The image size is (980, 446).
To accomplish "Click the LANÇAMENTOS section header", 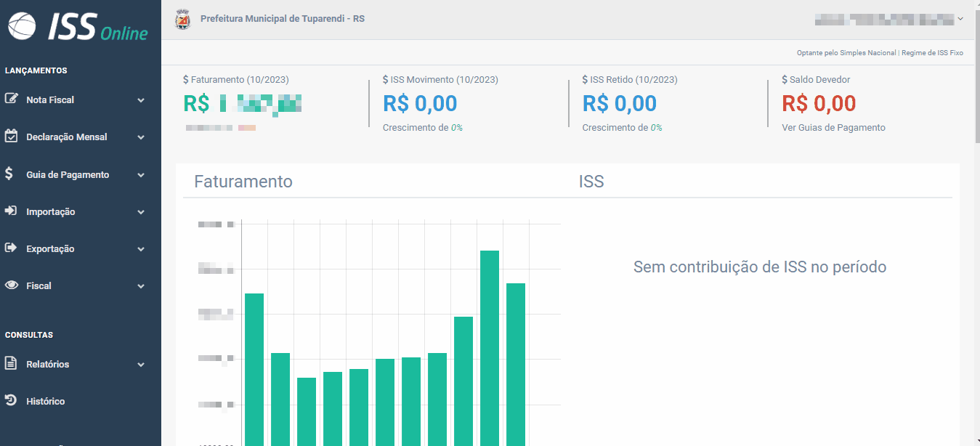I will [x=36, y=70].
